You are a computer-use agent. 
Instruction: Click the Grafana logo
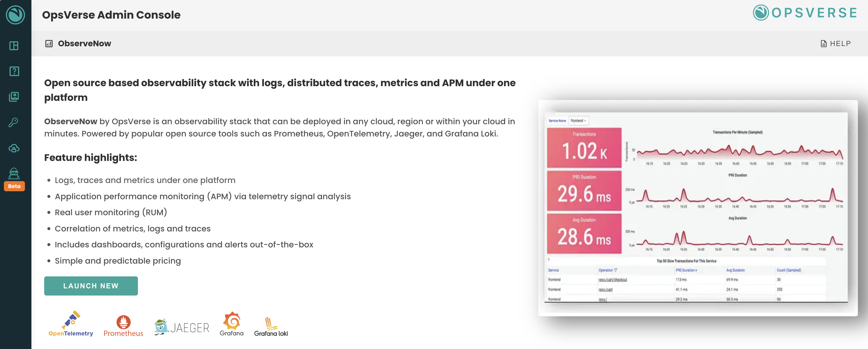231,324
